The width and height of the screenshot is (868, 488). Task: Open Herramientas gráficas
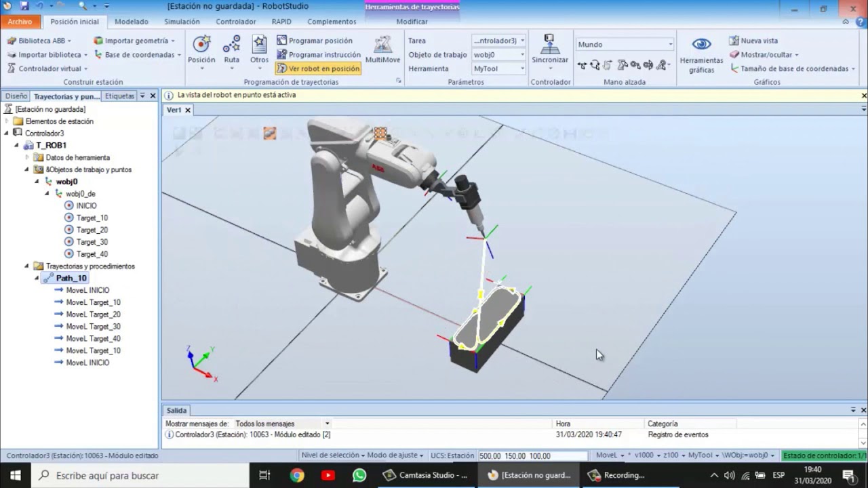point(701,54)
